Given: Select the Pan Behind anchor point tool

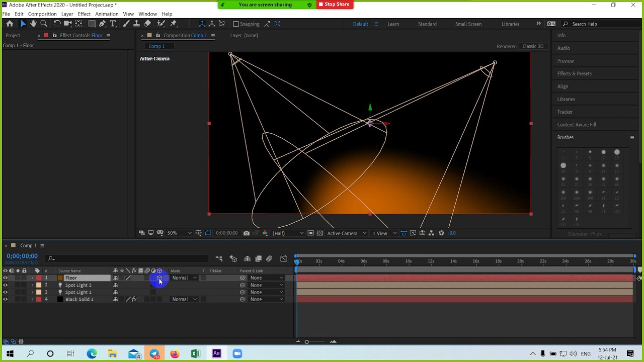Looking at the screenshot, I should pos(78,24).
